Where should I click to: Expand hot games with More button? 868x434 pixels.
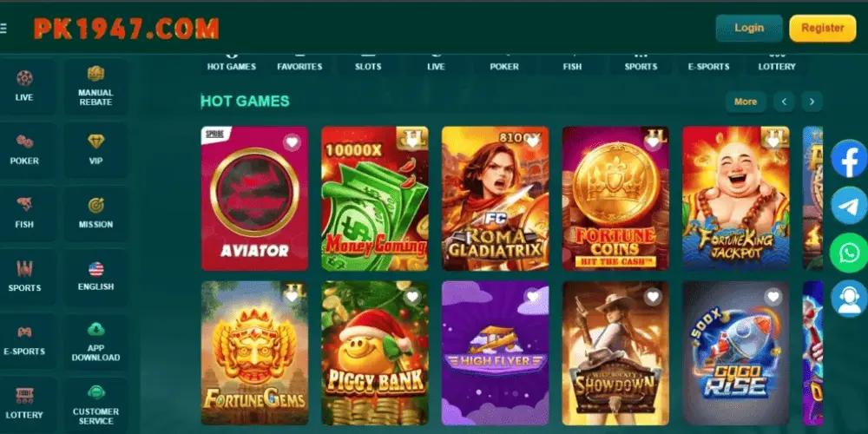tap(746, 102)
